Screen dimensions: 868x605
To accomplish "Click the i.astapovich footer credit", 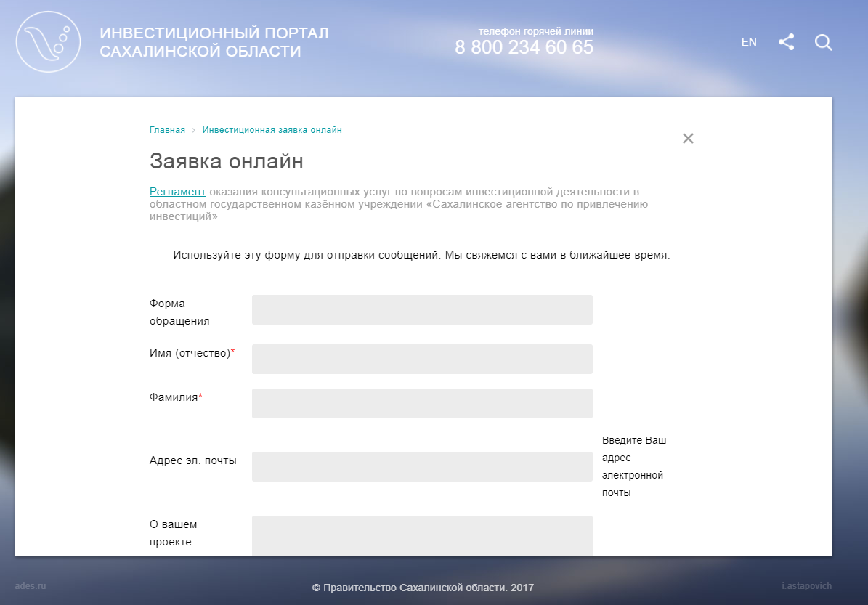I will pyautogui.click(x=806, y=586).
